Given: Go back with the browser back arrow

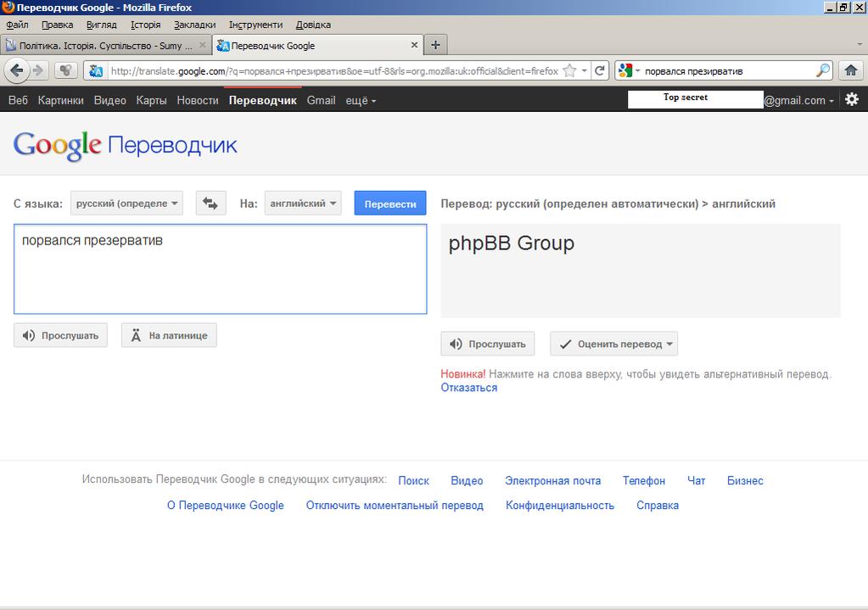Looking at the screenshot, I should [17, 70].
